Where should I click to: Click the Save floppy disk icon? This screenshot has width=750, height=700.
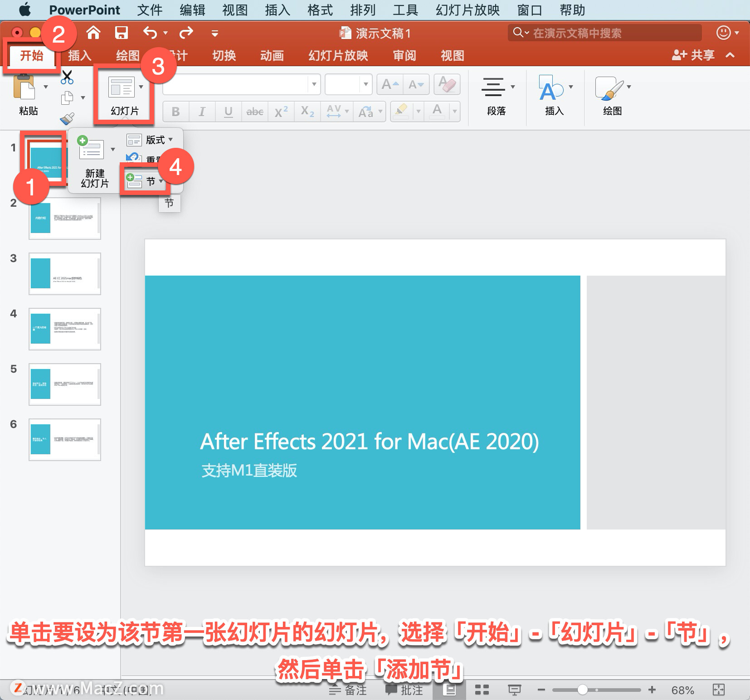click(x=121, y=33)
